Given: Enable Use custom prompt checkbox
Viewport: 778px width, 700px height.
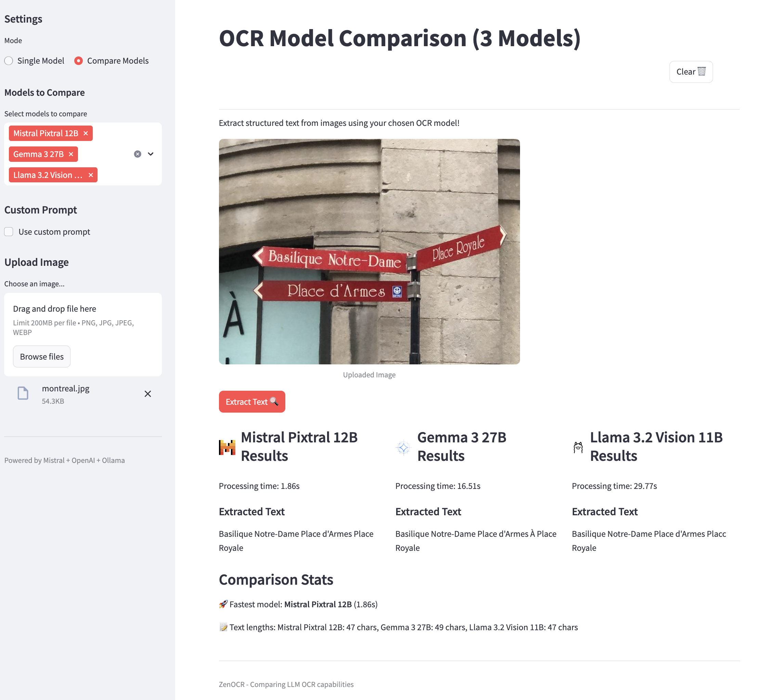Looking at the screenshot, I should tap(9, 232).
